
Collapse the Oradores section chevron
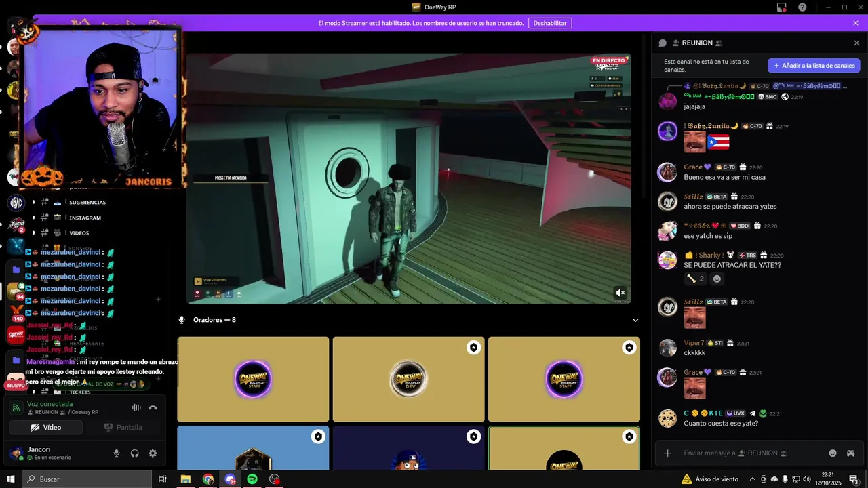(635, 320)
